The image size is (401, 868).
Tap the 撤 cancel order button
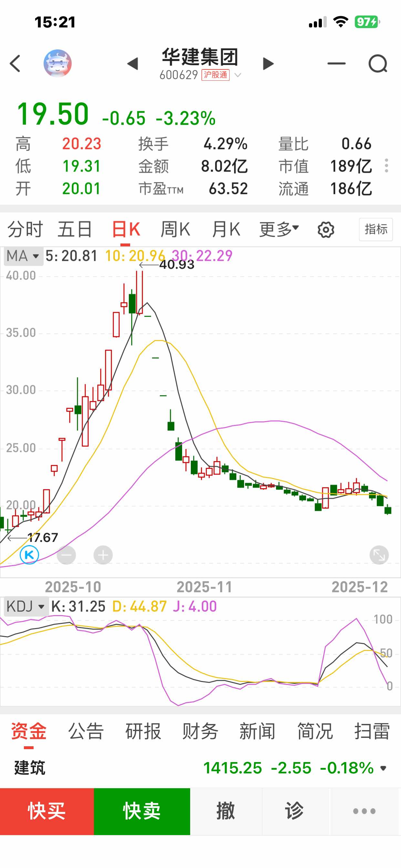click(226, 811)
